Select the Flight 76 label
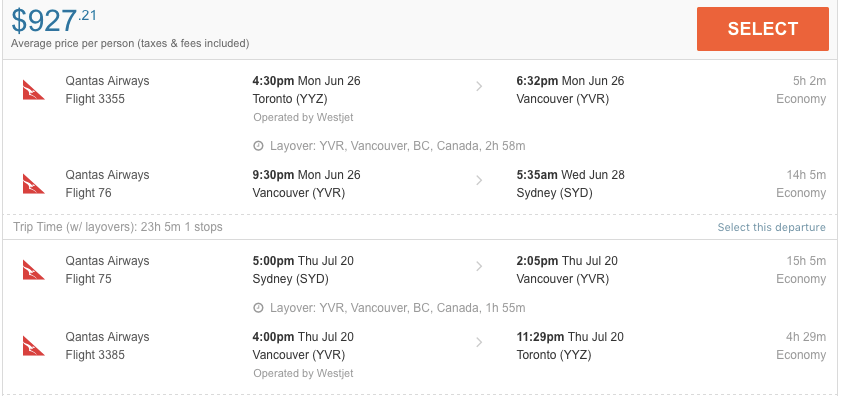Screen dimensions: 843x396 [88, 193]
